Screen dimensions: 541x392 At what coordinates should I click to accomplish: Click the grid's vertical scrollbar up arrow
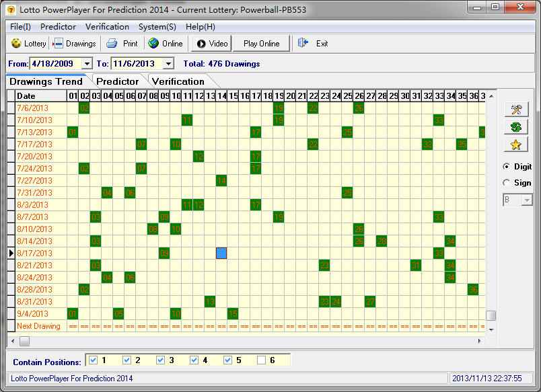click(x=491, y=96)
